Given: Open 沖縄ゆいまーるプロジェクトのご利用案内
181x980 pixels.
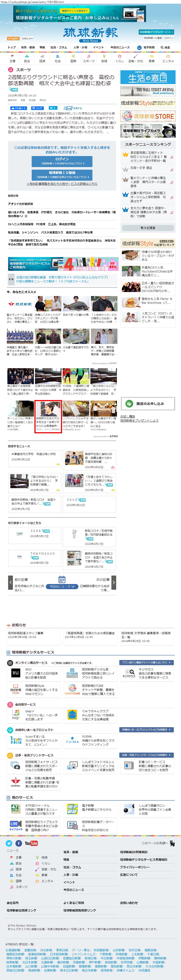Looking at the screenshot, I should click(x=147, y=730).
